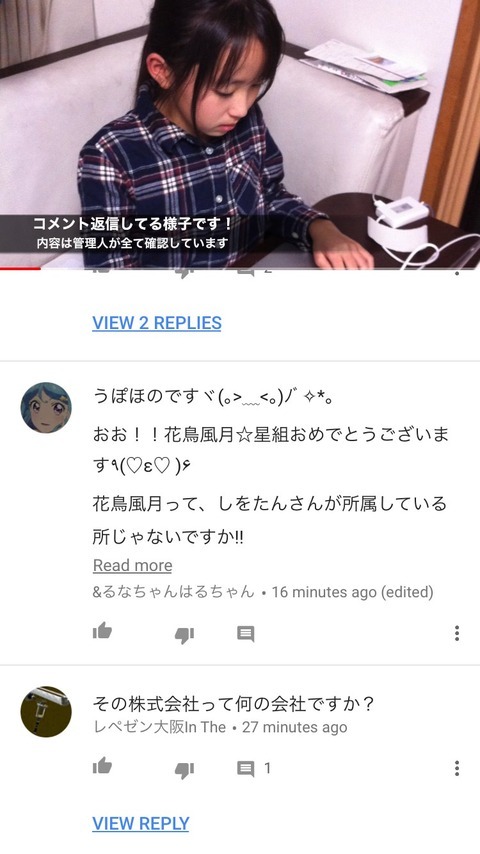
Task: Expand VIEW REPLY under company question
Action: [141, 823]
